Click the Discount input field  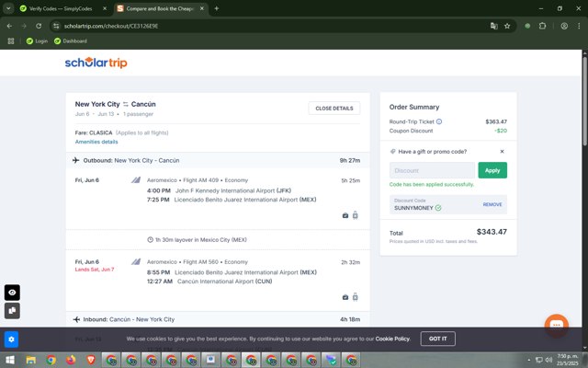432,170
